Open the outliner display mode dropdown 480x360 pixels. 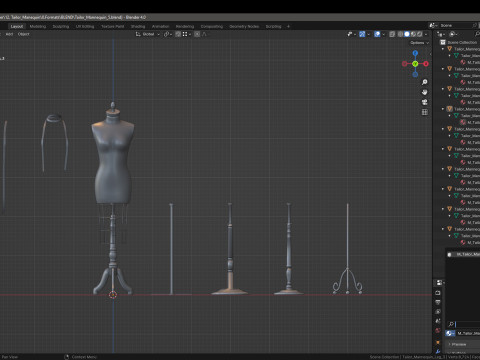coord(441,34)
